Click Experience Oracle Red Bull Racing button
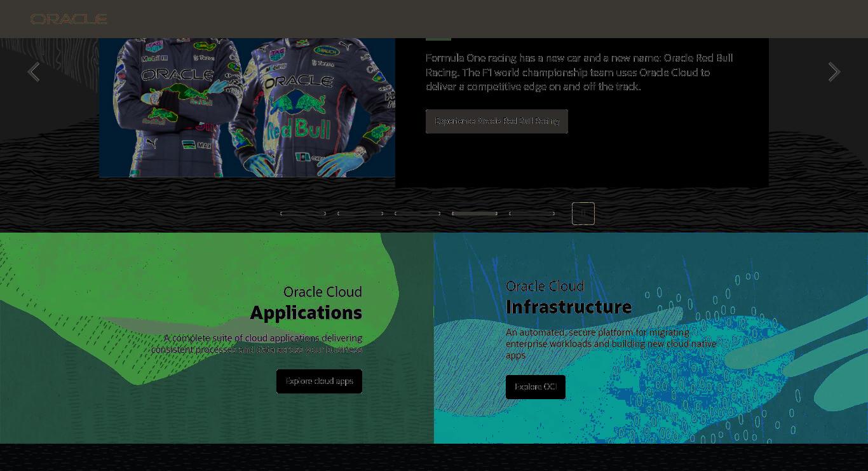The image size is (868, 471). coord(497,121)
